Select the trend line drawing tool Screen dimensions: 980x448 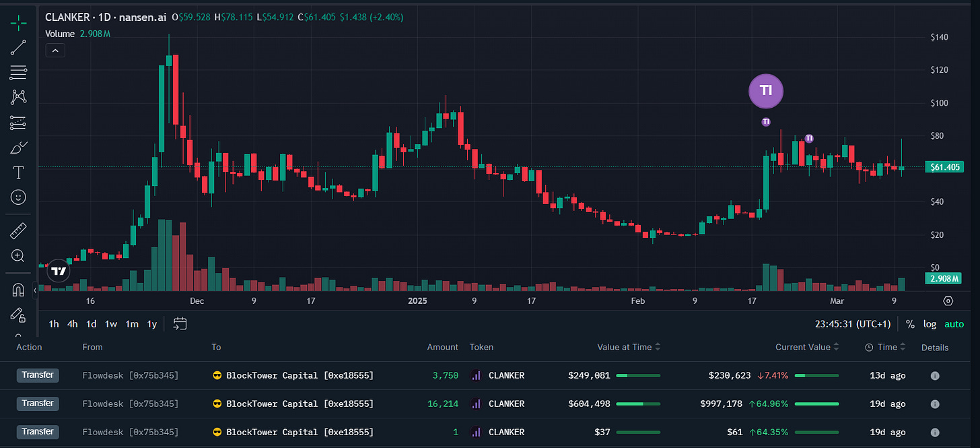click(18, 47)
